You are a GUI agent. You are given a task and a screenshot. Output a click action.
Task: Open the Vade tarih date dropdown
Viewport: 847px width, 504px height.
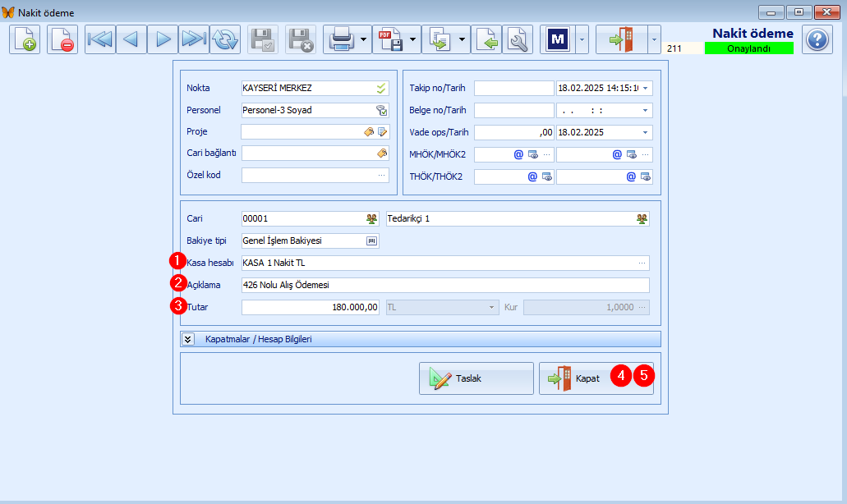646,132
